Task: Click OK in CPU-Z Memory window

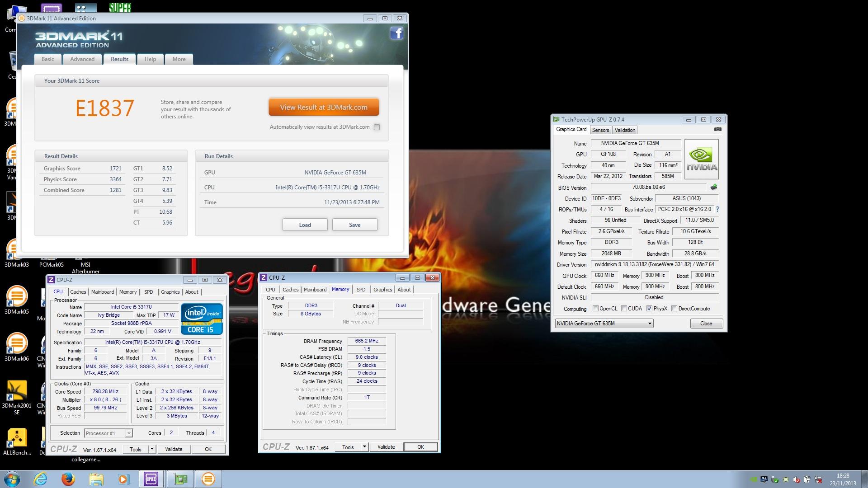Action: 420,447
